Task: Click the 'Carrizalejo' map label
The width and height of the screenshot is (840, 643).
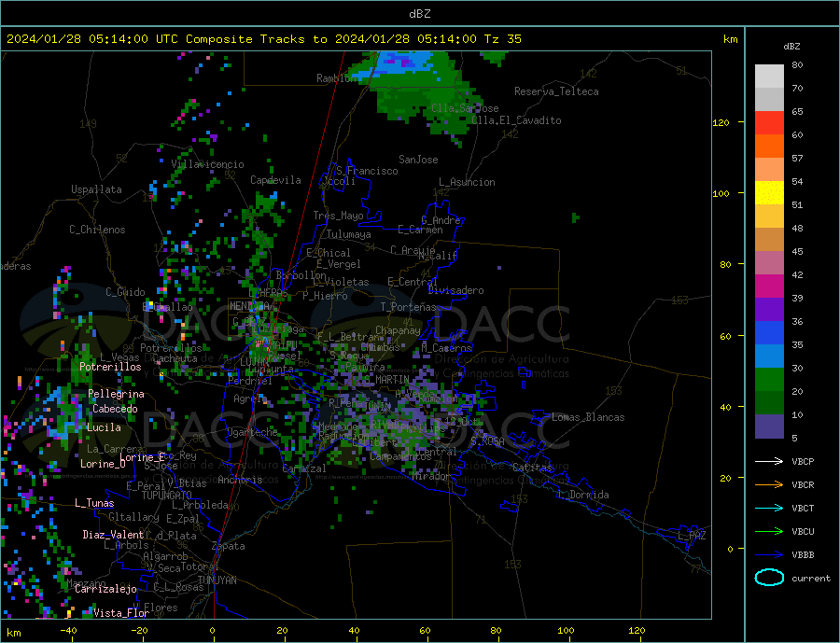Action: pos(105,590)
